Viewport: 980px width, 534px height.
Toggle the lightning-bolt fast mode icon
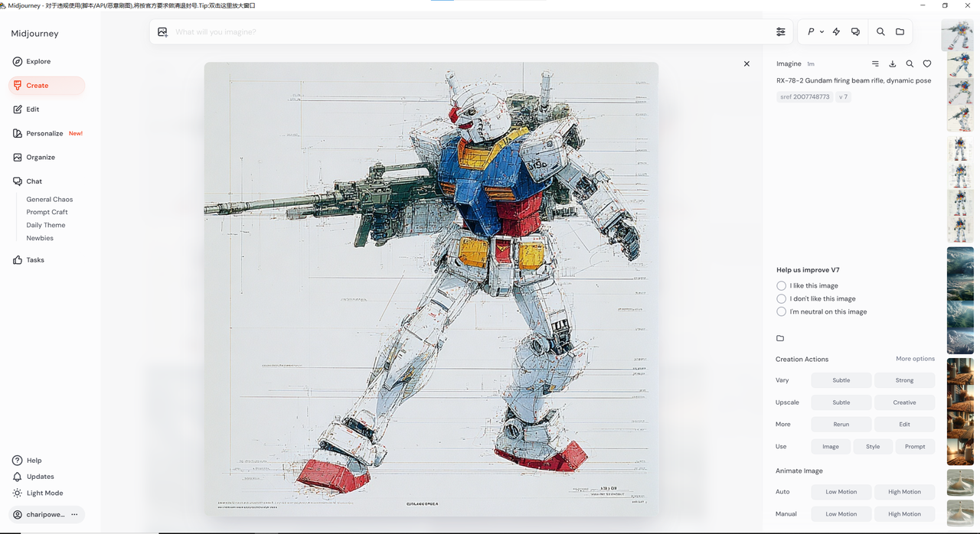[x=836, y=32]
